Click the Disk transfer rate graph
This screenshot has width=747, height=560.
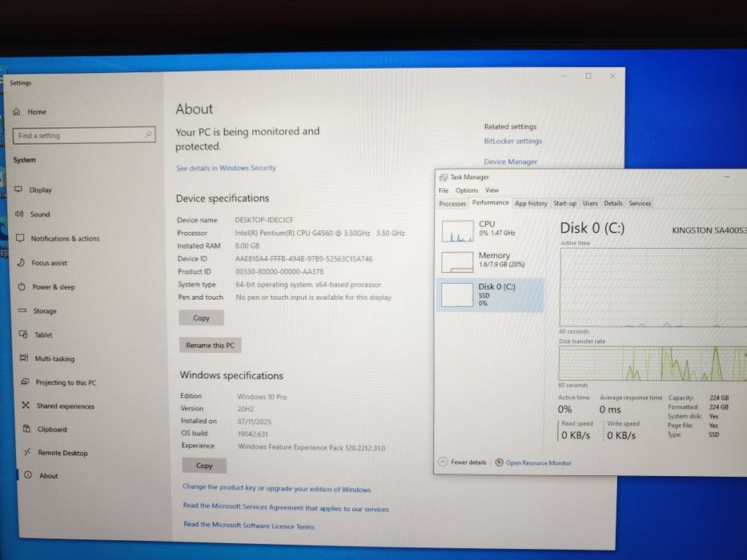[653, 364]
